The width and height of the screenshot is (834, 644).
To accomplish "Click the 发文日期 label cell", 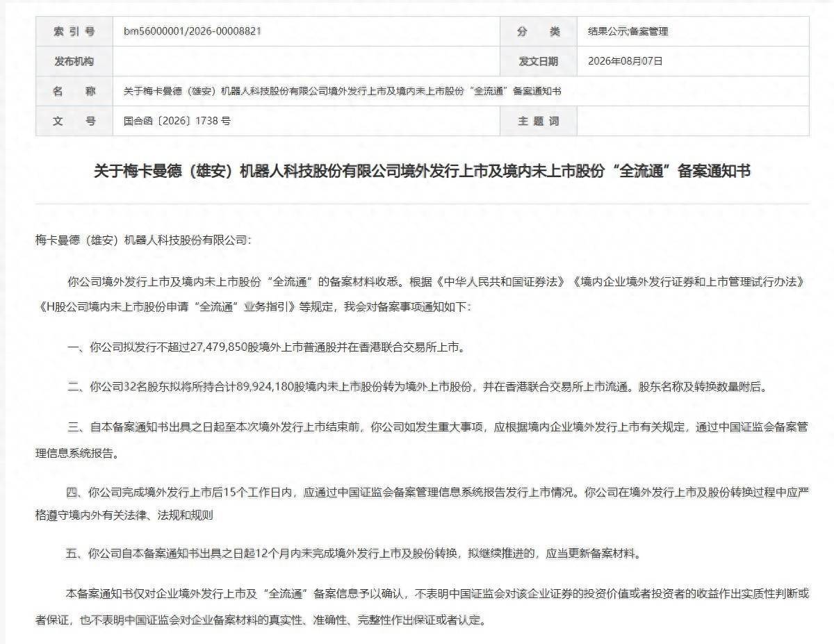I will click(x=539, y=61).
